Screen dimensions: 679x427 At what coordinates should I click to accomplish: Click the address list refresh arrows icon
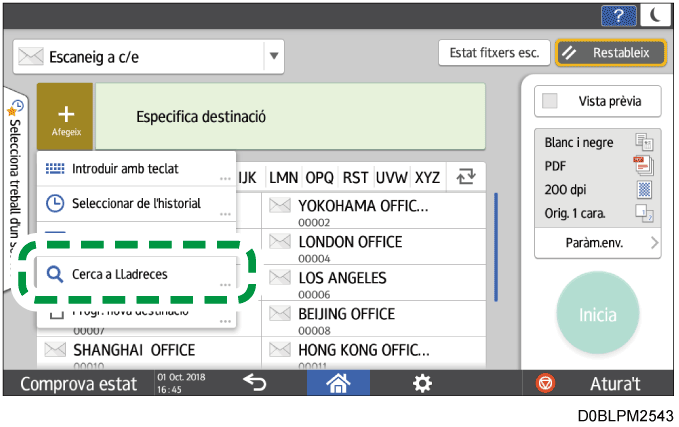pos(465,177)
